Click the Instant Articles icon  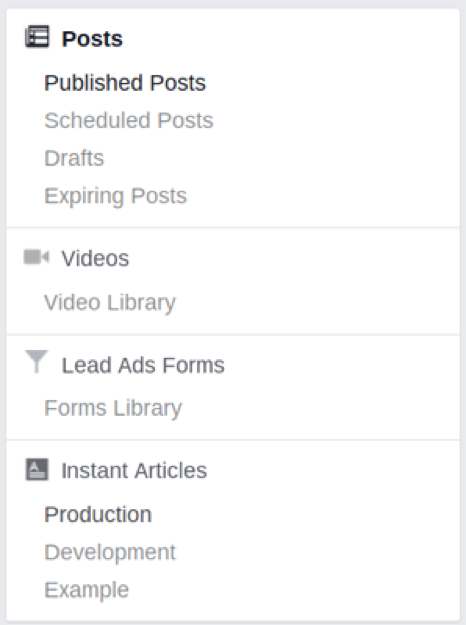[x=37, y=469]
